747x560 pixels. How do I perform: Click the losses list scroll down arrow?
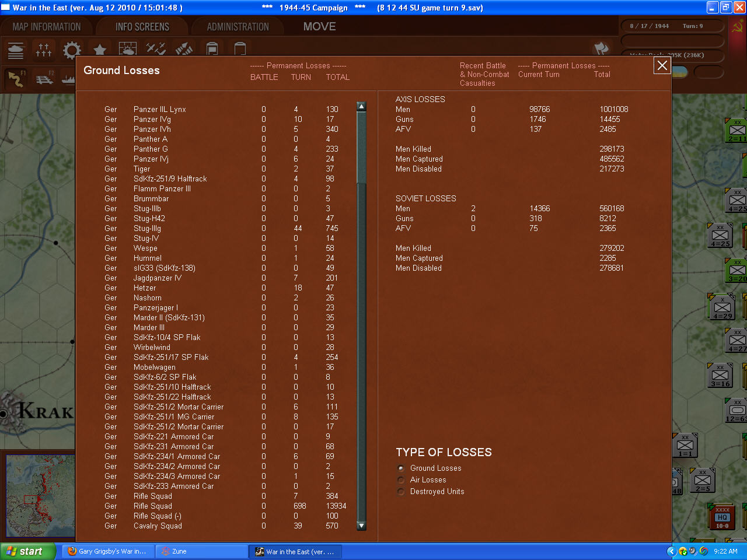coord(361,526)
